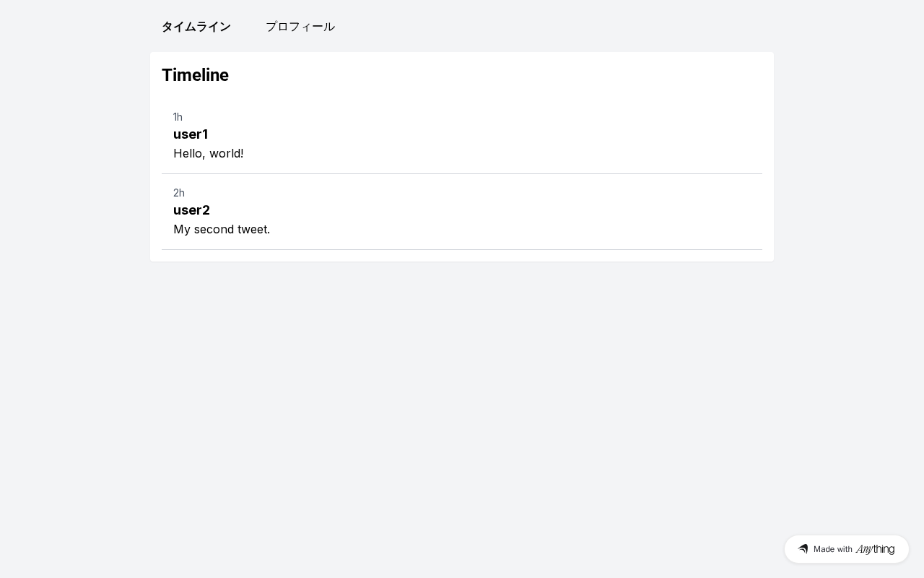Open the タイムライン tab

click(x=196, y=27)
